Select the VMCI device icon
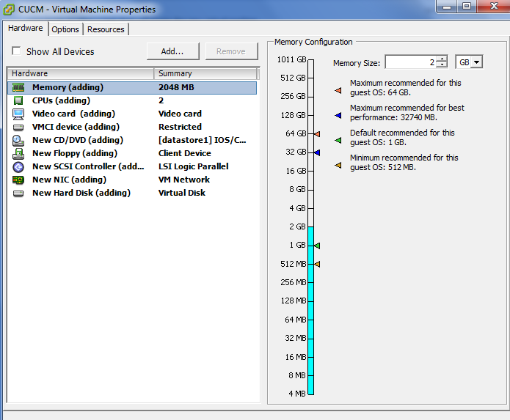The height and width of the screenshot is (420, 510). (x=18, y=127)
